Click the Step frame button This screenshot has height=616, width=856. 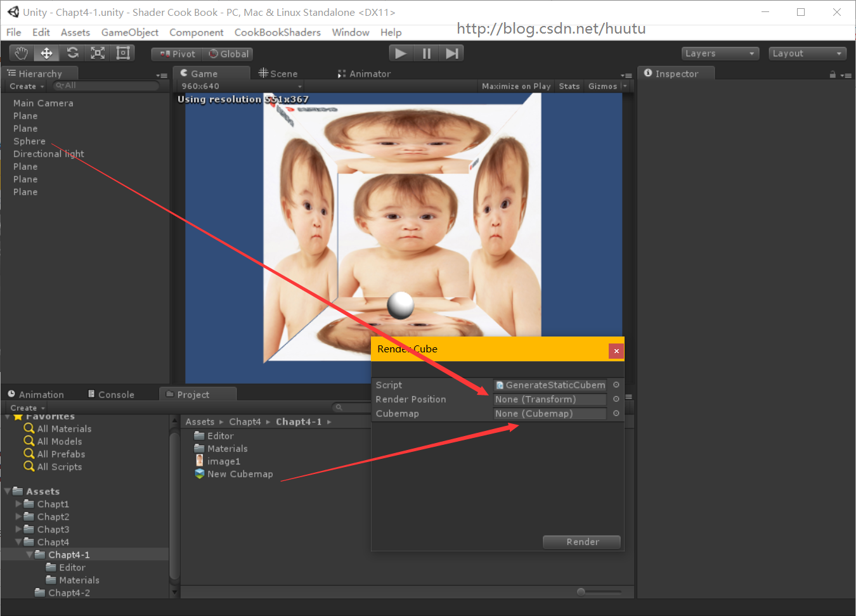451,54
